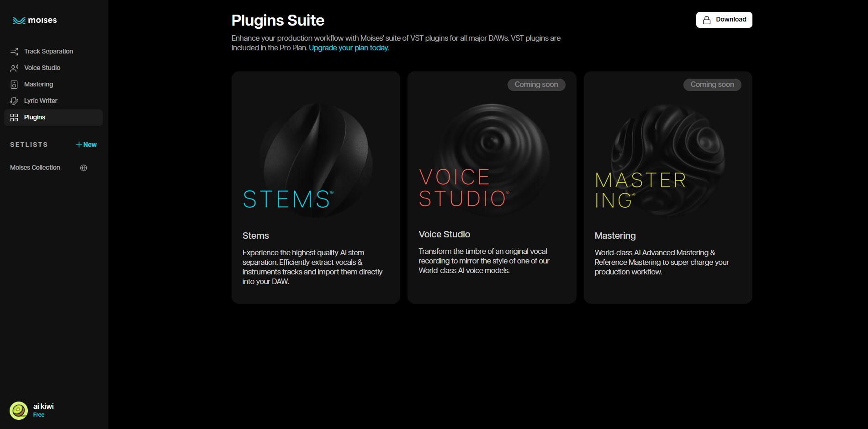Click the Stems card title
868x429 pixels.
coord(256,236)
